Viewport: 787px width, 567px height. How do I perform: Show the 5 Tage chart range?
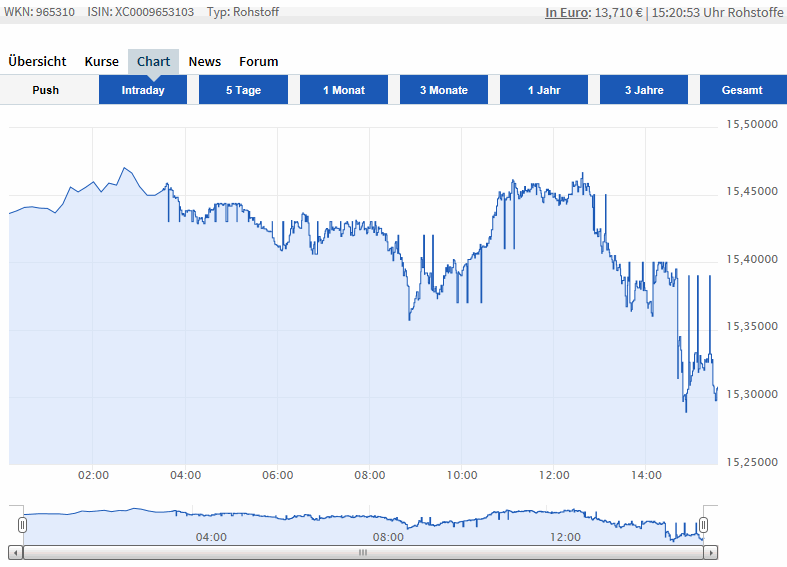point(243,90)
